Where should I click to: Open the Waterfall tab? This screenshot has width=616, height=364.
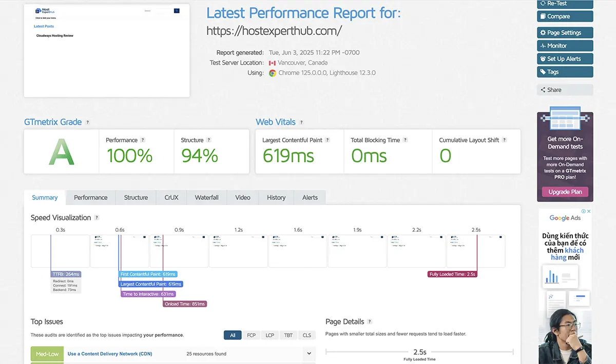point(207,197)
